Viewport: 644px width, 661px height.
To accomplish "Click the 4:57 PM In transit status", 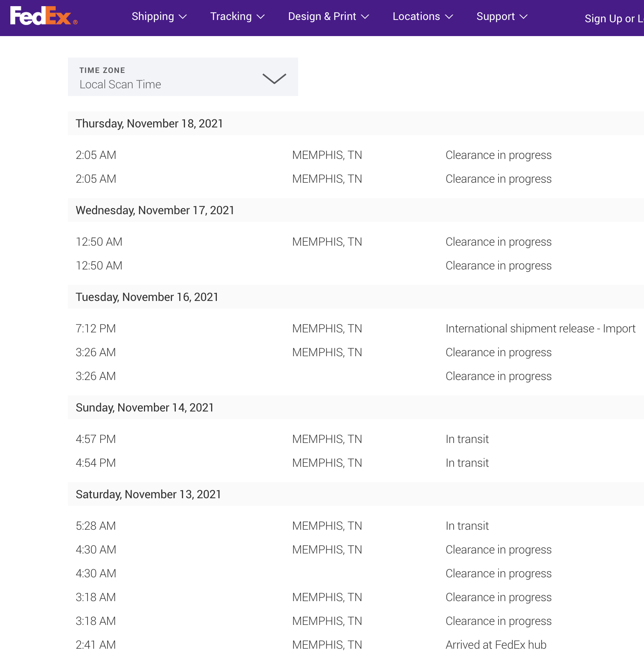I will (467, 439).
